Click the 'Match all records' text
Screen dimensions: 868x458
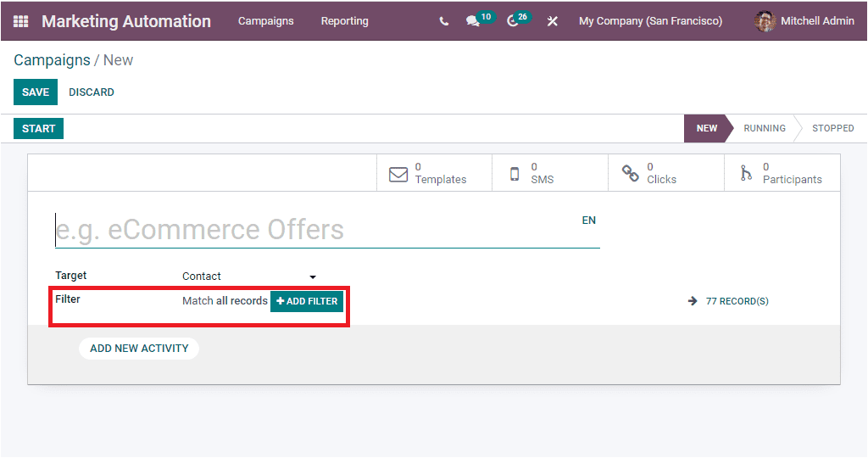225,301
